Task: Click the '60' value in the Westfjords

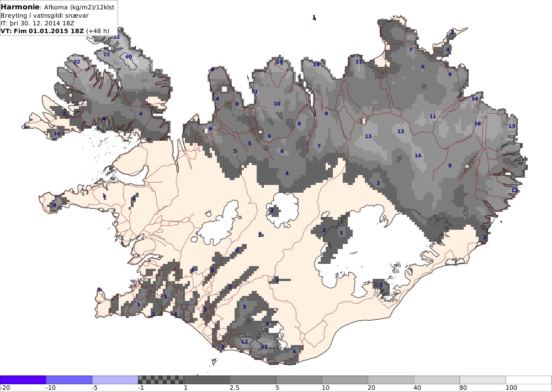Action: [x=129, y=57]
